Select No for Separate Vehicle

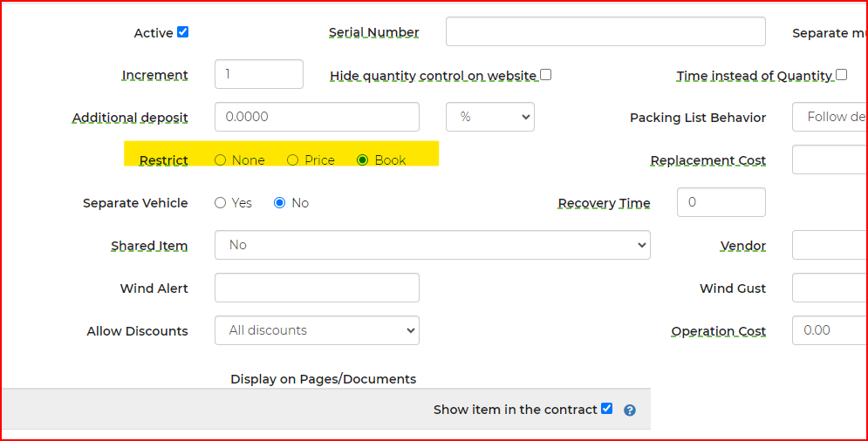tap(280, 203)
